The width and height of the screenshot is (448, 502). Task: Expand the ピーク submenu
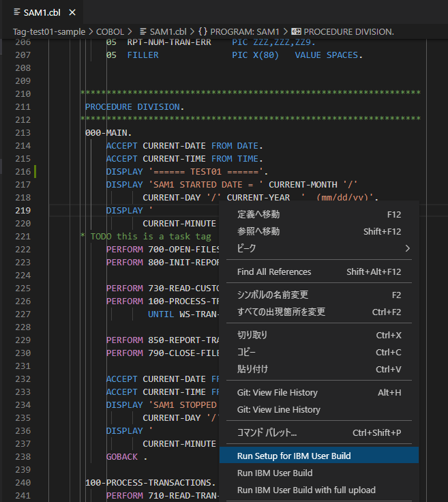point(319,248)
